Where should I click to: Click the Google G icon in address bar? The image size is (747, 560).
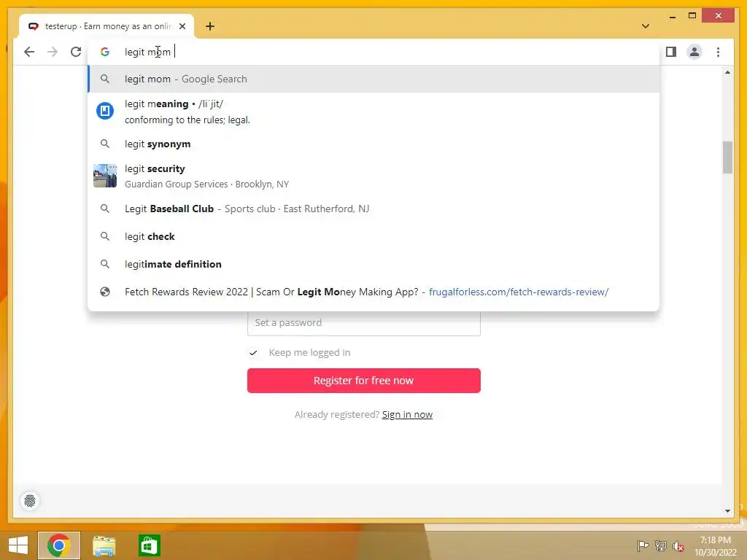click(x=105, y=52)
